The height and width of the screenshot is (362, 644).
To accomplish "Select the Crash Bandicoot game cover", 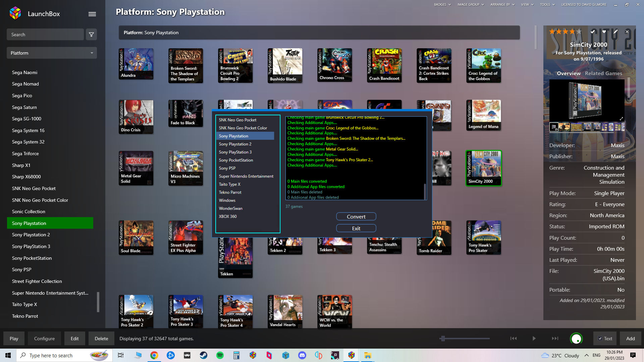I will (384, 65).
